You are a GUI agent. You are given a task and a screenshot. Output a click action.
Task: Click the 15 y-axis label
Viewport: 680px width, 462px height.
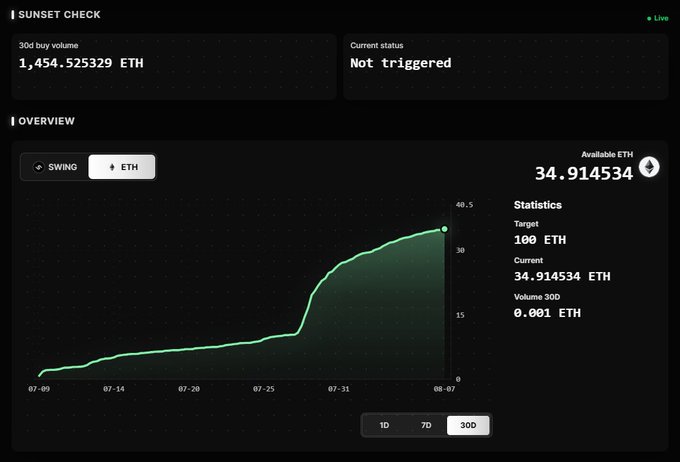point(460,315)
